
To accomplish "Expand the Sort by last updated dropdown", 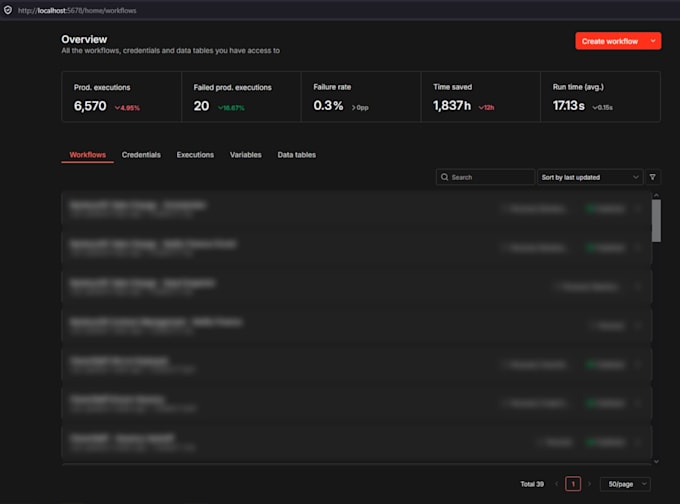I will click(x=590, y=177).
